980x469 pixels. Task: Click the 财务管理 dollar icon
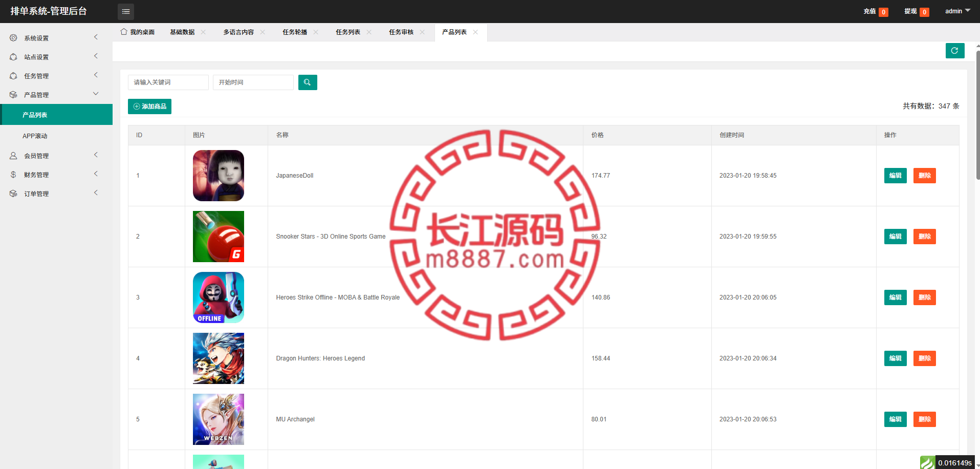pos(13,175)
